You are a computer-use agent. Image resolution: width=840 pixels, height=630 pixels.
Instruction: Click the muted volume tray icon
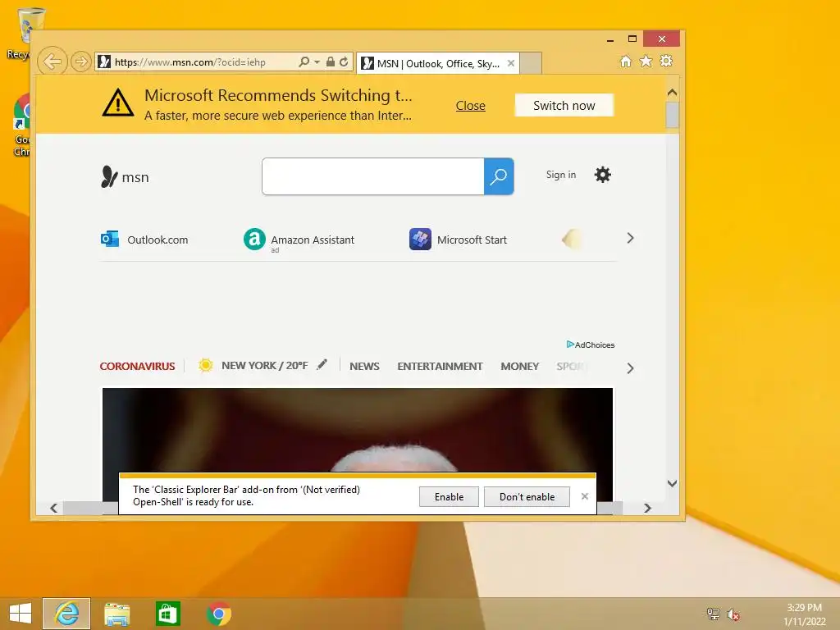pyautogui.click(x=733, y=614)
